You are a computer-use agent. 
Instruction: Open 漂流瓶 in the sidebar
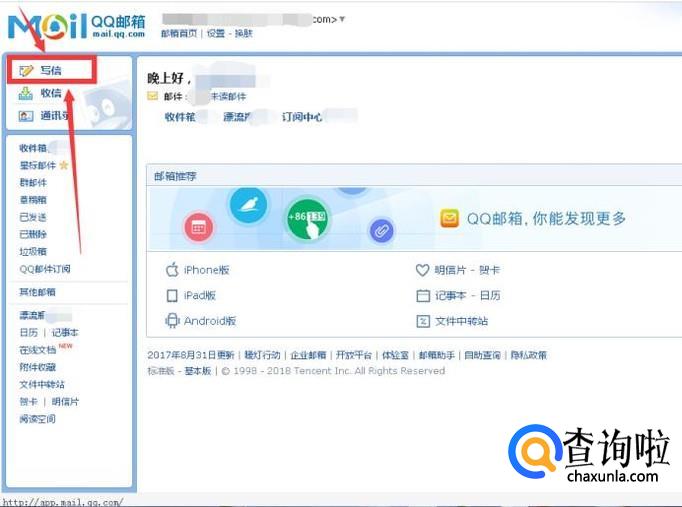[33, 315]
